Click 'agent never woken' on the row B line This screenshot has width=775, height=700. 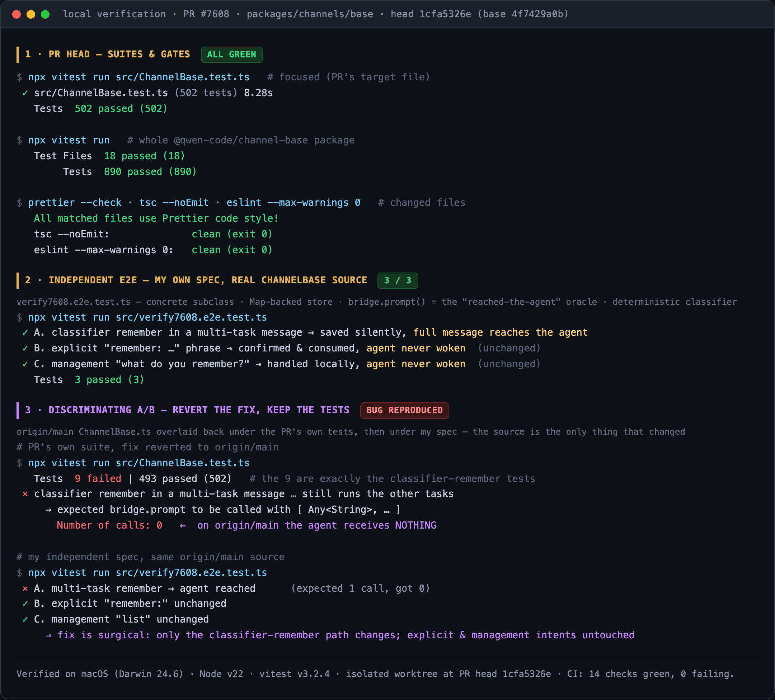coord(416,349)
